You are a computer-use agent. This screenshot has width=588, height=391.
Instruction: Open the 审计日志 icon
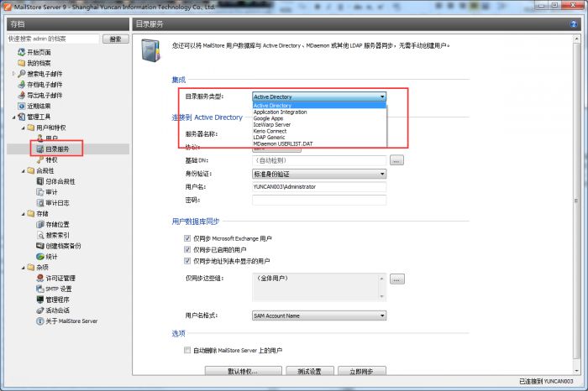pos(40,203)
